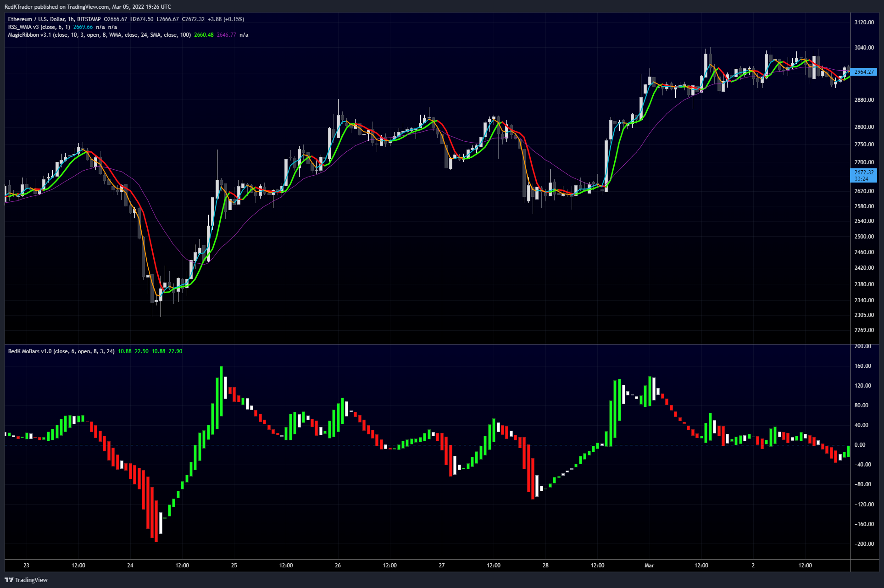Screen dimensions: 884x588
Task: Click the 'Mar' label on time axis
Action: coord(649,566)
